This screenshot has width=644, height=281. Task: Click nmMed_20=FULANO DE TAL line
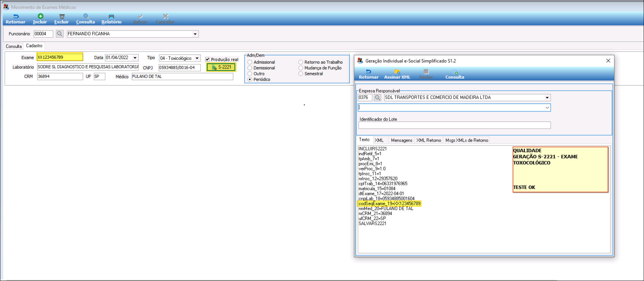point(386,208)
